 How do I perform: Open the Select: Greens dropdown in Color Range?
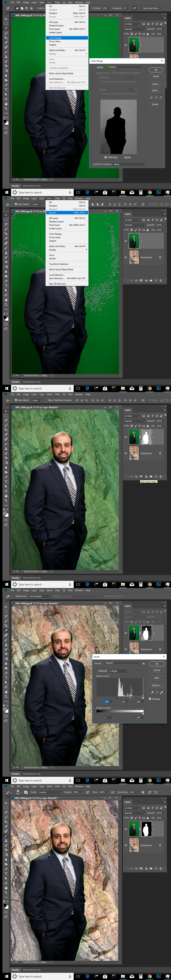pos(124,67)
